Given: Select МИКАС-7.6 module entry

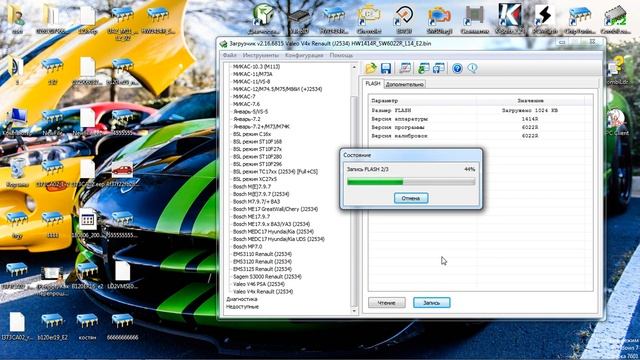Looking at the screenshot, I should (246, 104).
